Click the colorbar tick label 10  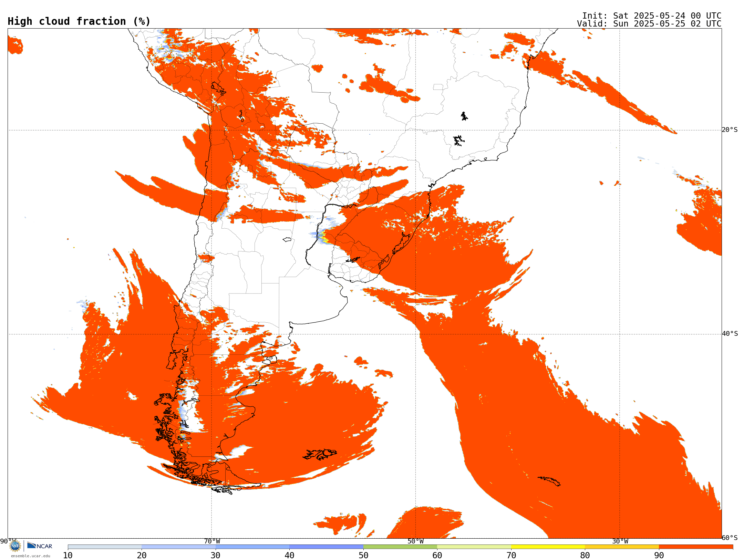tap(68, 555)
